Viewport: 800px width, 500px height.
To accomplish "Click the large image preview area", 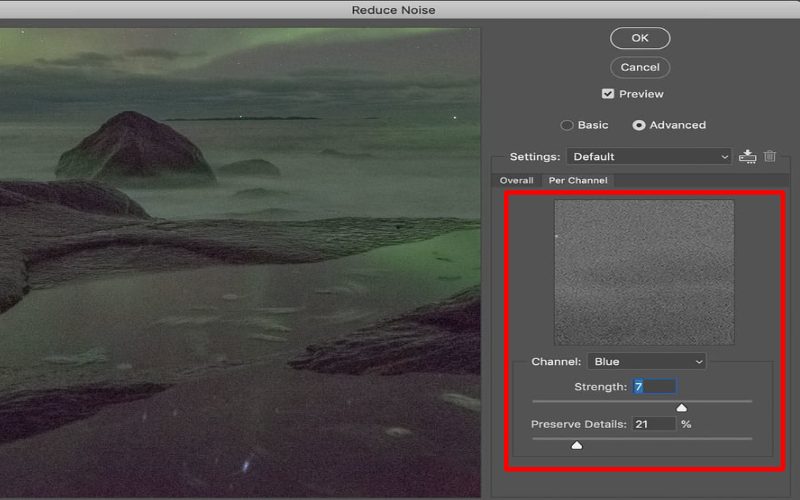I will pyautogui.click(x=240, y=262).
